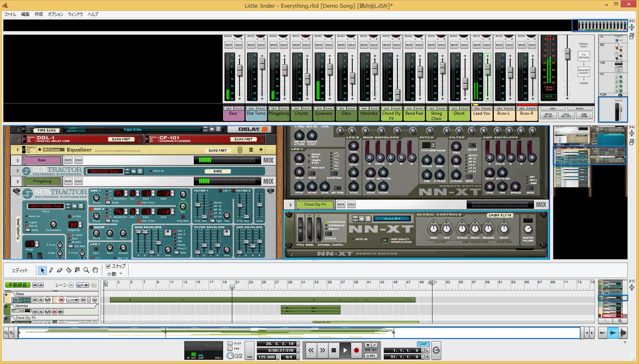The height and width of the screenshot is (364, 639).
Task: Arm record on Marimba track
Action: (x=54, y=312)
